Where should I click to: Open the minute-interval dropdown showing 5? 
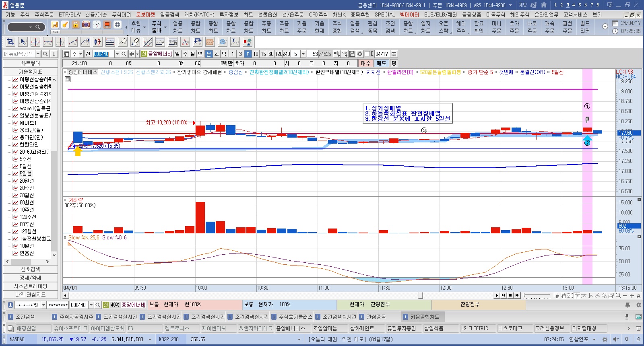303,54
